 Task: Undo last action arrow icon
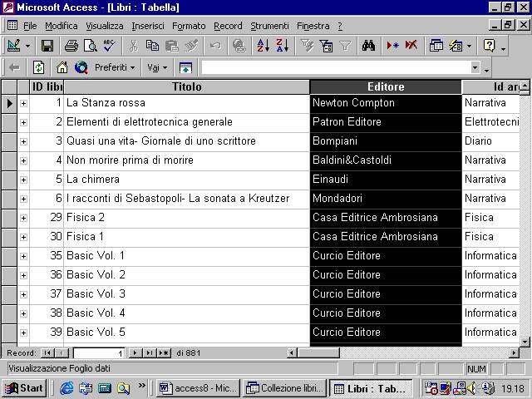point(215,46)
